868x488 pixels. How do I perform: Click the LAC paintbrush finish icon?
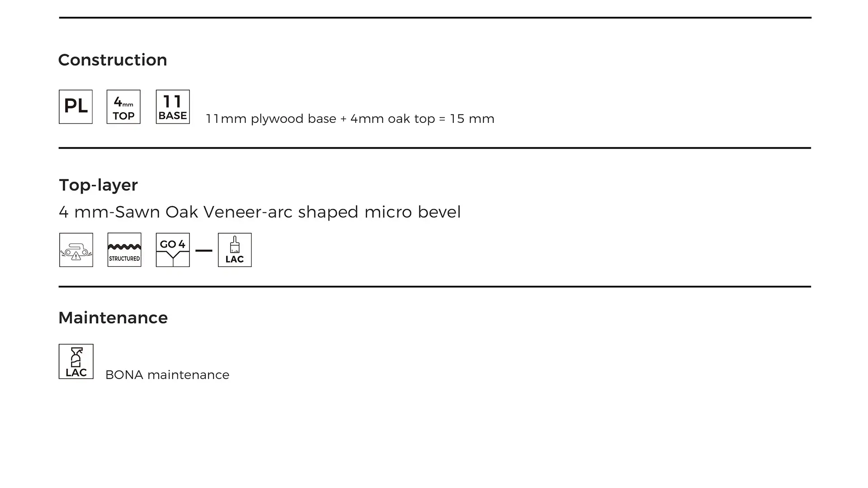[235, 250]
